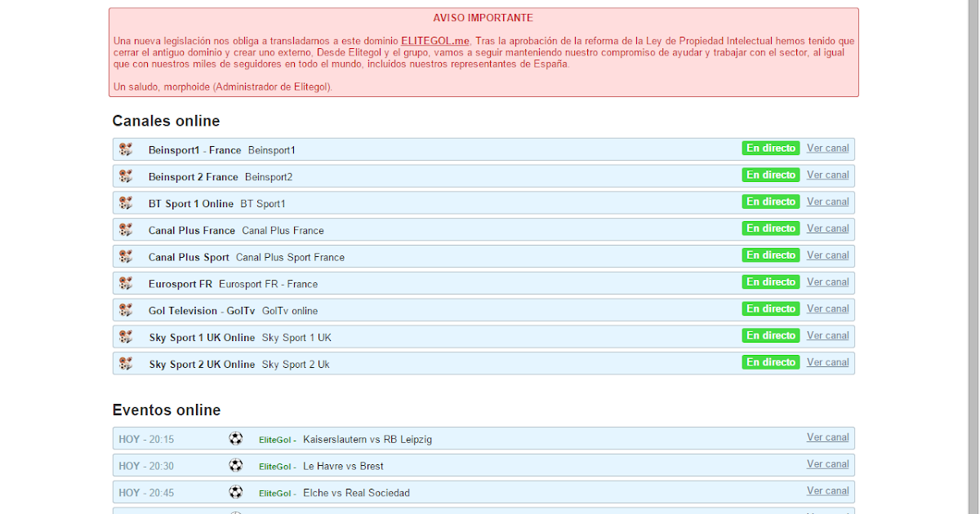Click En directo badge for Beinsport1 France
The image size is (980, 514).
pos(771,148)
